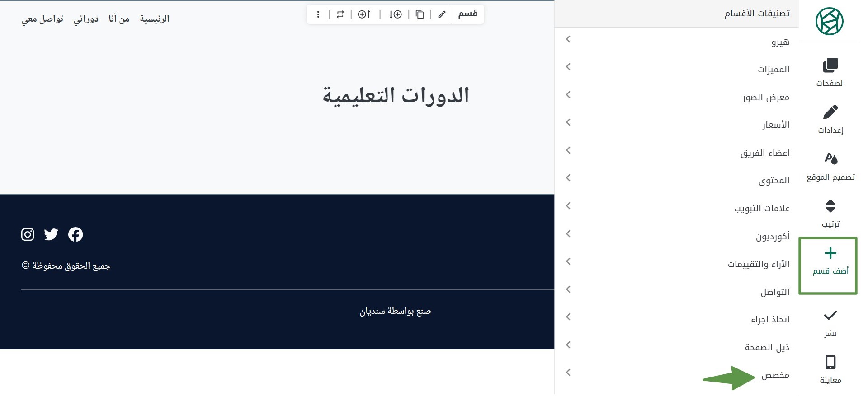
Task: Click the Twitter icon in footer
Action: pyautogui.click(x=51, y=234)
